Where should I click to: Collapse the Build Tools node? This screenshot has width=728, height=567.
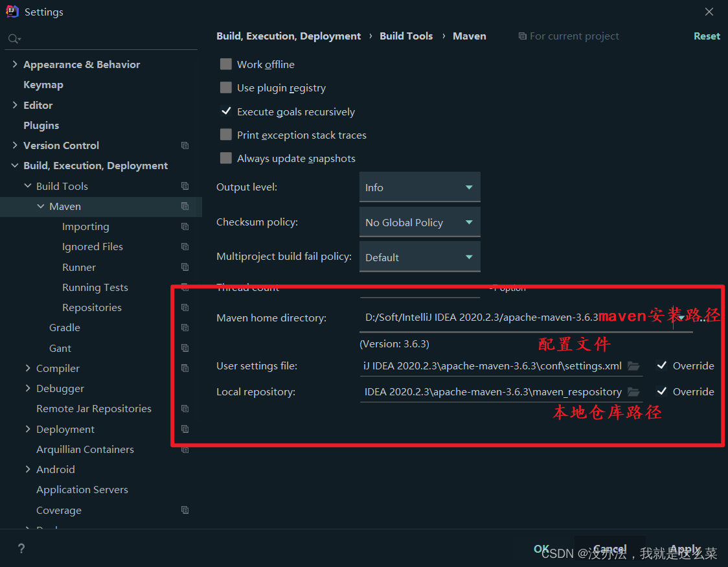tap(28, 186)
